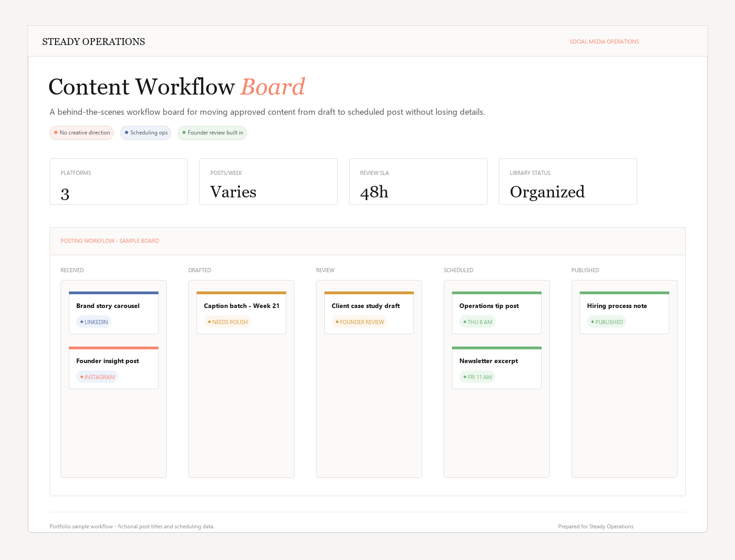Click the 'Portfolio sample workflow' footer note
The image size is (735, 560).
point(132,526)
